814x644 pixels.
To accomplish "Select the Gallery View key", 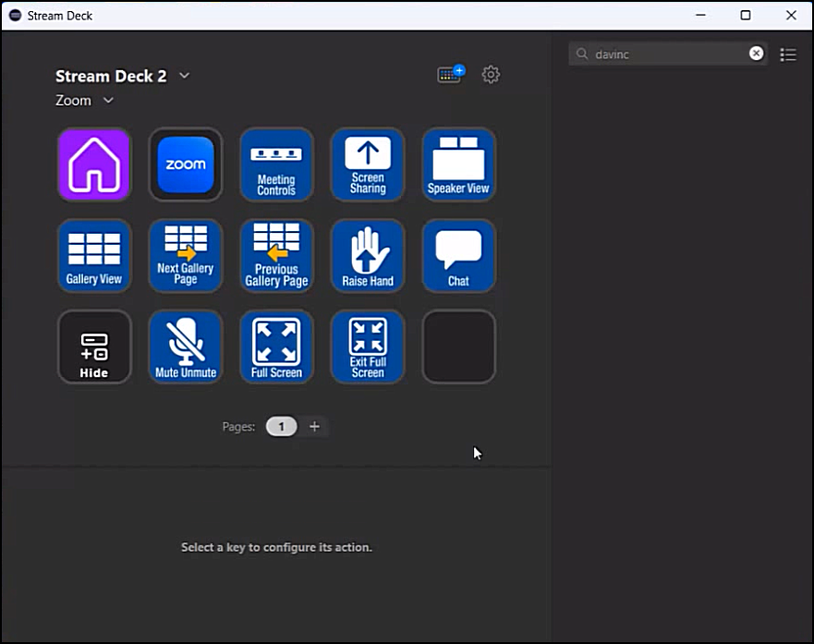I will tap(94, 255).
